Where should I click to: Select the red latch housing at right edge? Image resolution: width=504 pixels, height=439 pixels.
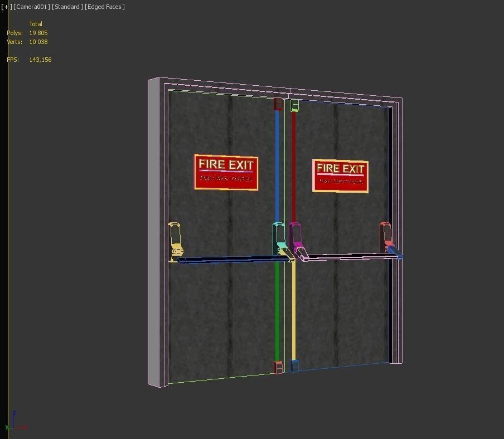[385, 236]
